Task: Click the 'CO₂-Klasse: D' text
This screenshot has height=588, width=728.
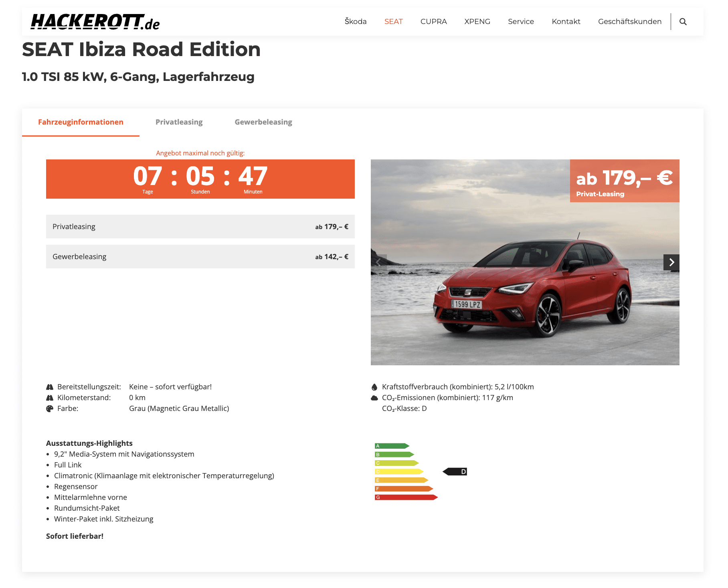Action: tap(404, 409)
